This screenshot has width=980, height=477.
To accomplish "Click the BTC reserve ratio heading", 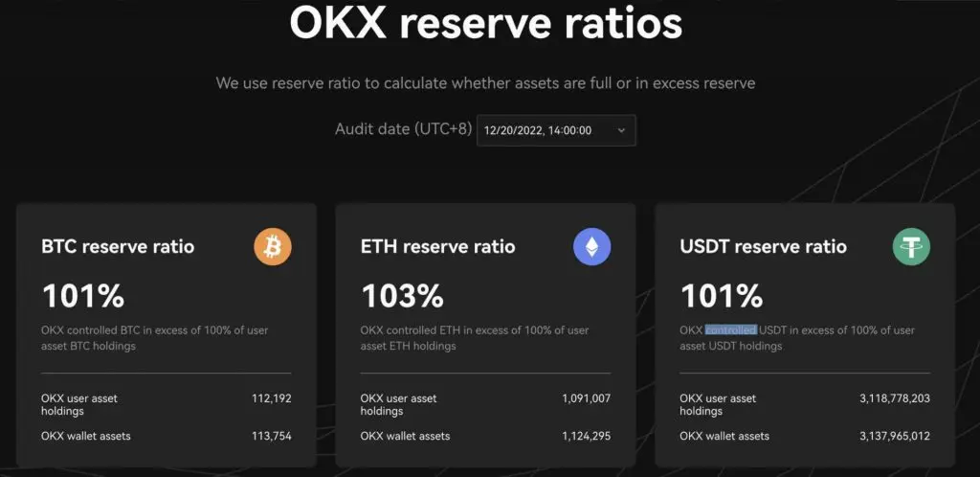I will [118, 246].
